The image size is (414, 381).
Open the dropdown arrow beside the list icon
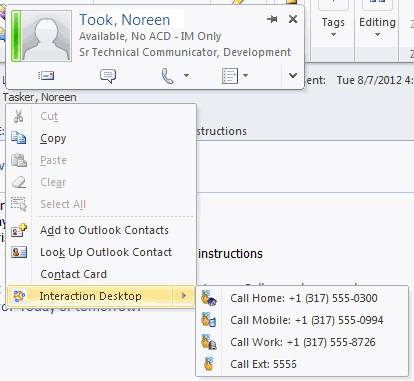246,76
